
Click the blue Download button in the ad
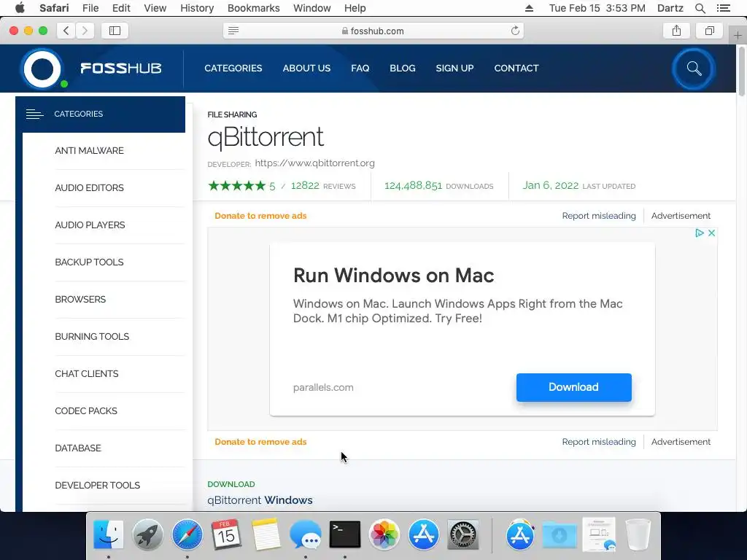[x=573, y=387]
